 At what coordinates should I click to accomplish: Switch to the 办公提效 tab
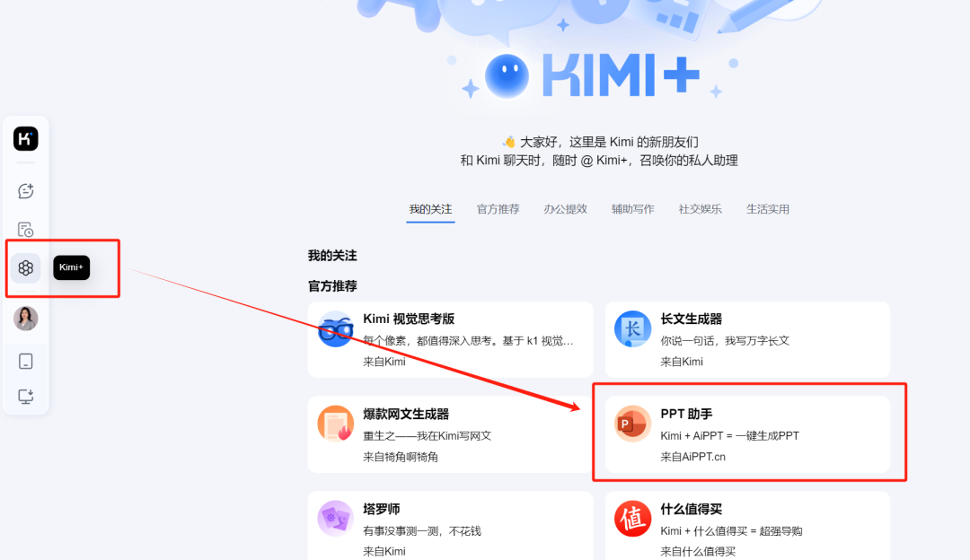pos(566,209)
